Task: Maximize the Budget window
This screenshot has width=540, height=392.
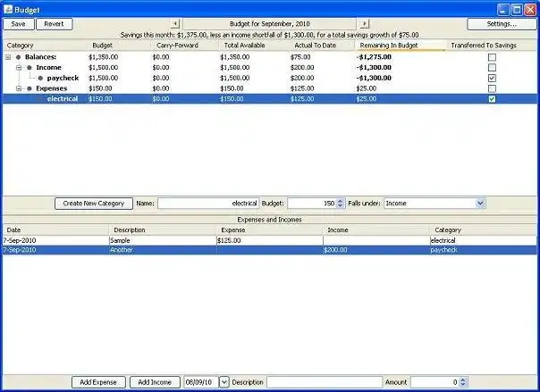Action: [x=517, y=10]
